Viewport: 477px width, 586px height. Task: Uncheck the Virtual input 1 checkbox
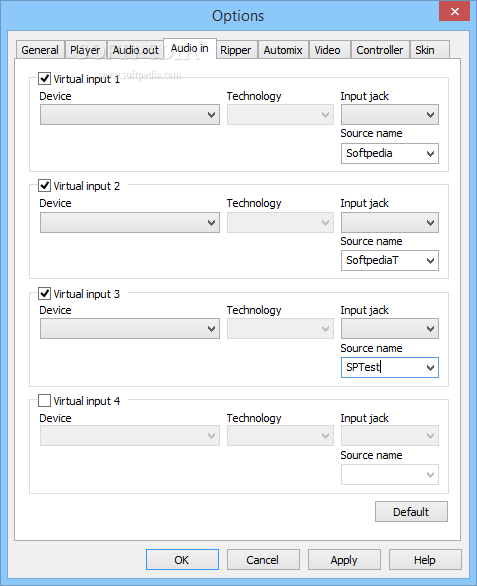44,78
